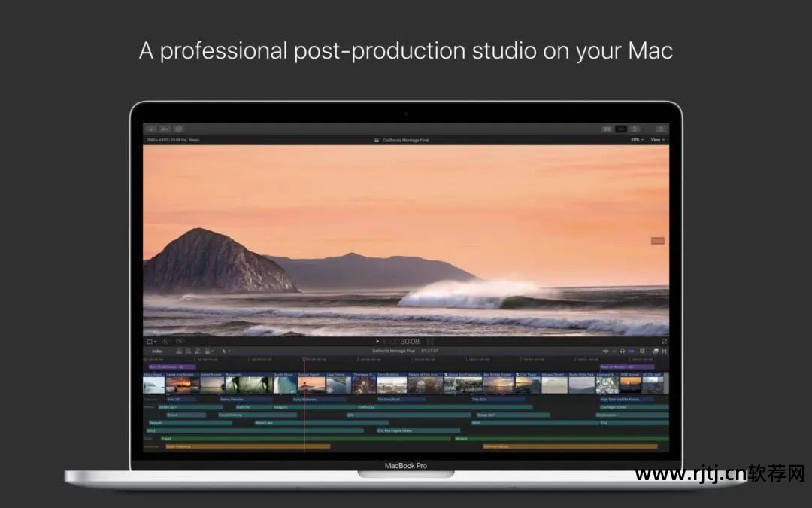Toggle the timeline panel visibility button
812x508 pixels.
click(621, 129)
